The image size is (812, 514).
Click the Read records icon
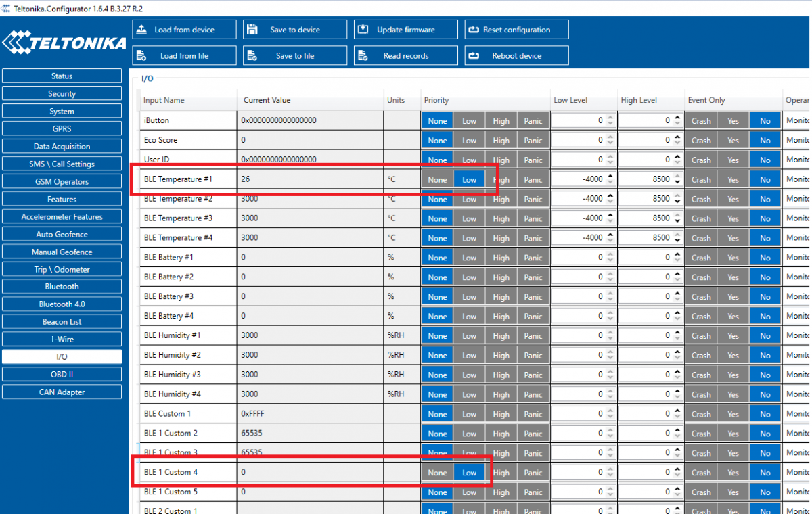click(x=363, y=56)
